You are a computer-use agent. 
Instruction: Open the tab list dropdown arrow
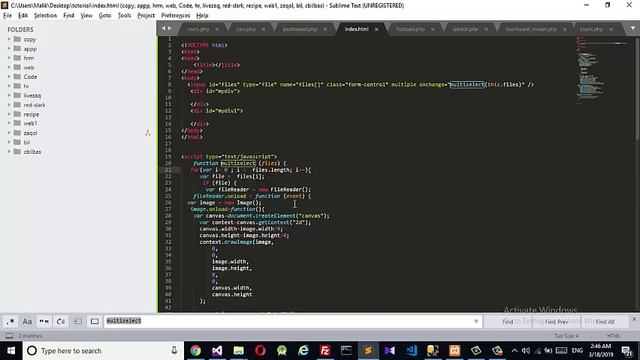632,29
